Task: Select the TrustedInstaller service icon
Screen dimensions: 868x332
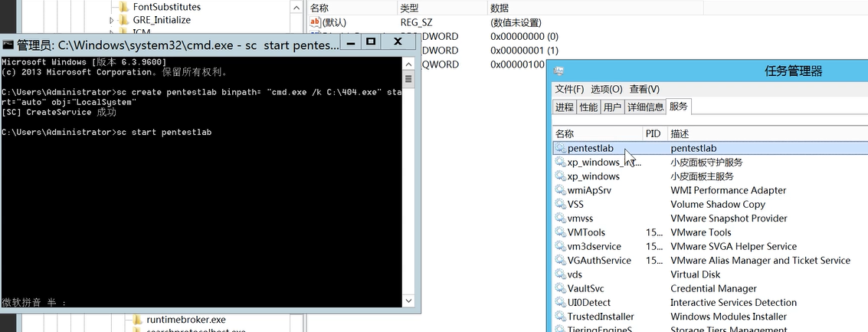Action: click(x=561, y=317)
